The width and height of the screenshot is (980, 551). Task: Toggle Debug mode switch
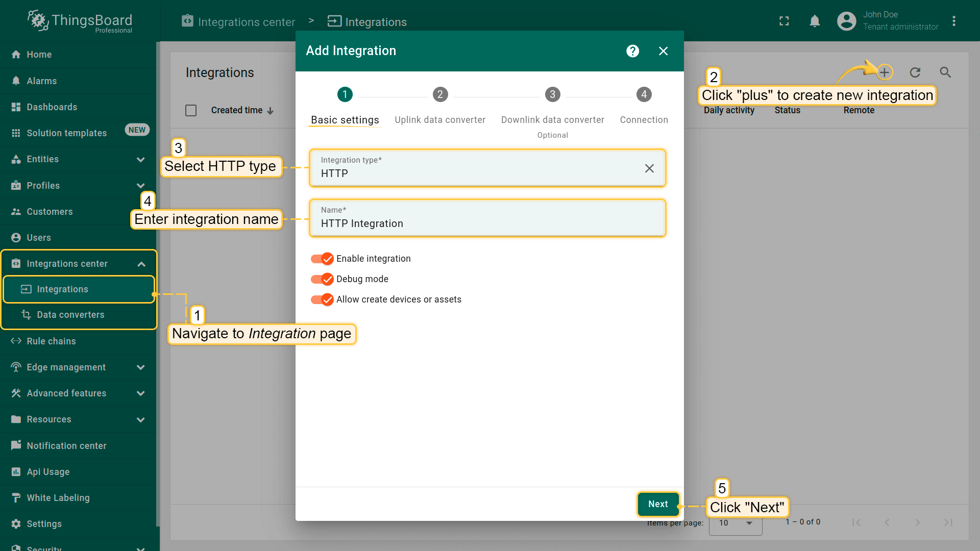click(322, 279)
